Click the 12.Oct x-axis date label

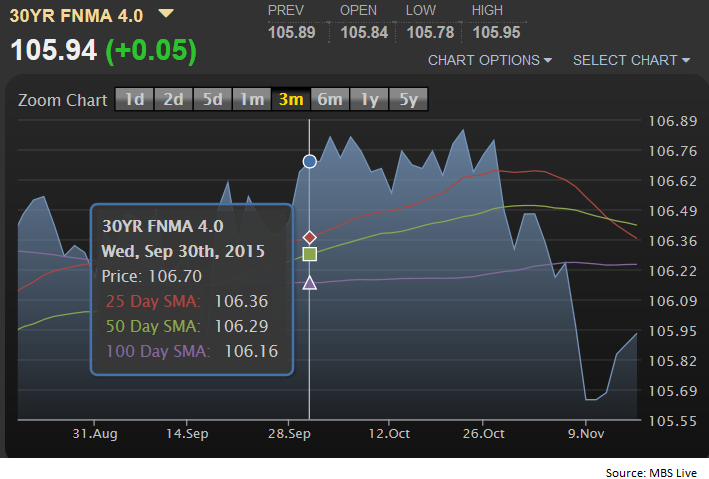[x=389, y=433]
